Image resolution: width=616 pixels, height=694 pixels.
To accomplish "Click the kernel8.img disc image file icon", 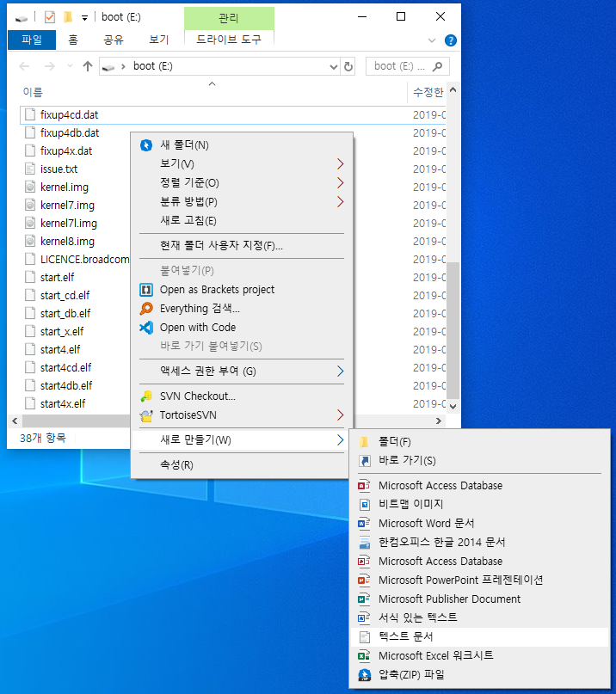I will pyautogui.click(x=30, y=241).
